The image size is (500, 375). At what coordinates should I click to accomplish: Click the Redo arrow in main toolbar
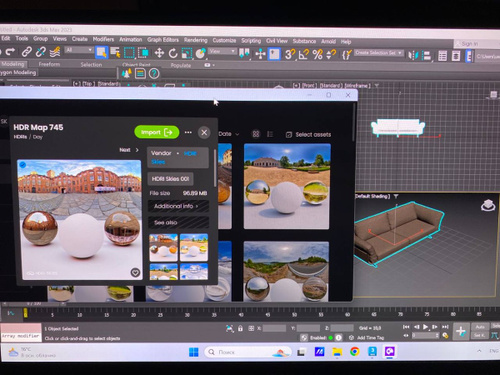click(10, 52)
